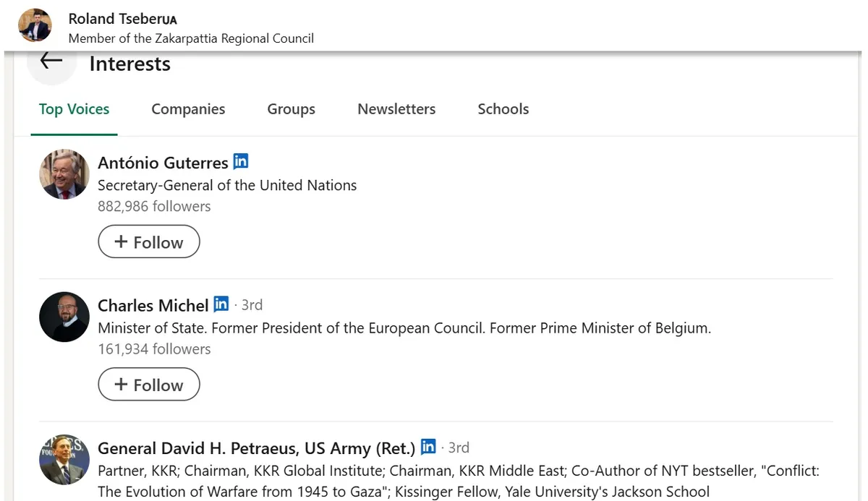Image resolution: width=868 pixels, height=501 pixels.
Task: Follow Charles Michel
Action: click(x=149, y=384)
